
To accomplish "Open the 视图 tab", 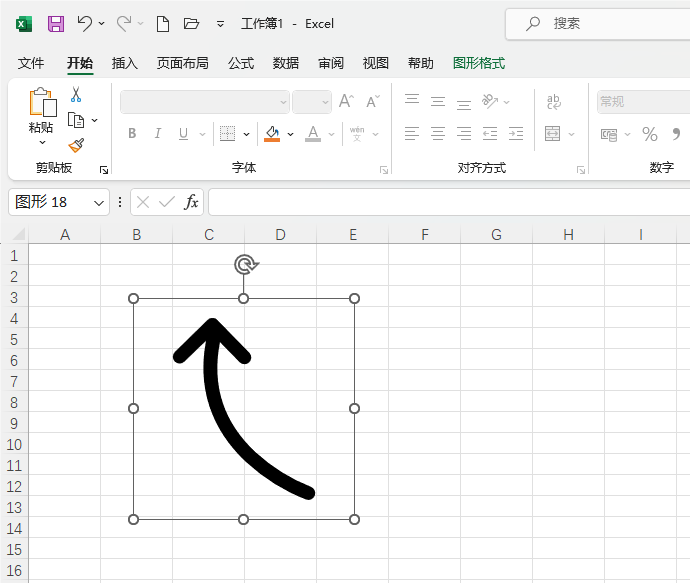I will 375,63.
